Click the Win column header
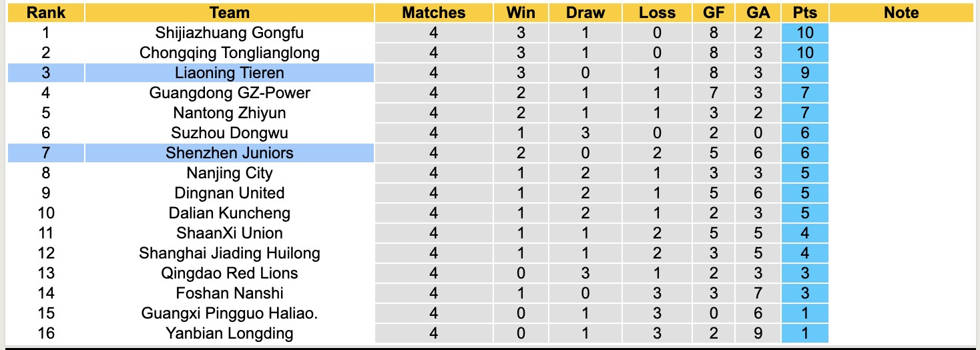 [521, 13]
